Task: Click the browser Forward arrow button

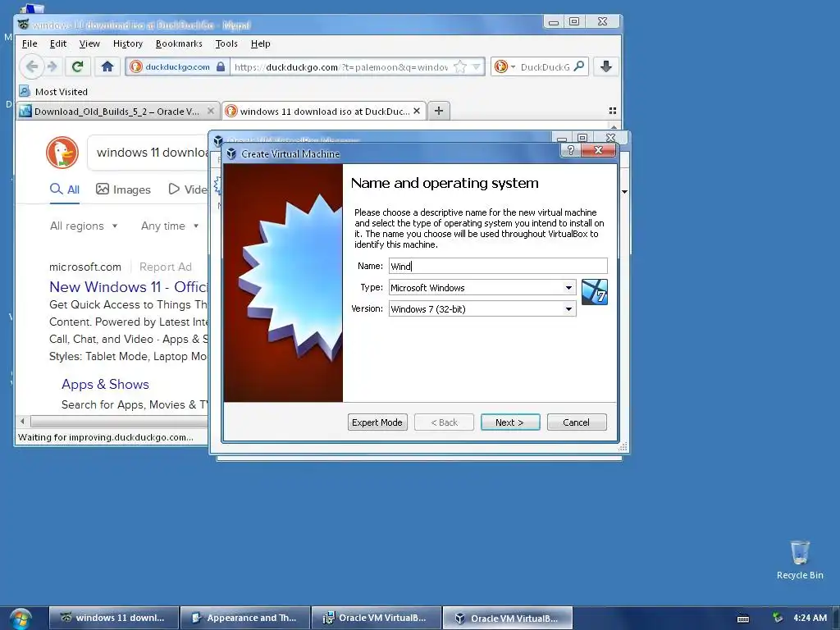Action: tap(52, 66)
